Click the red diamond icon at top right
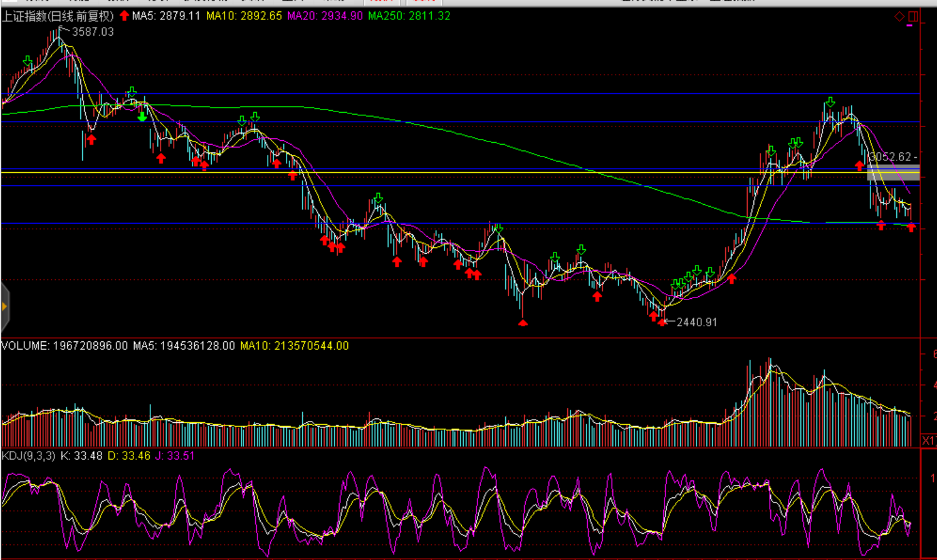Viewport: 937px width, 560px height. pos(899,16)
